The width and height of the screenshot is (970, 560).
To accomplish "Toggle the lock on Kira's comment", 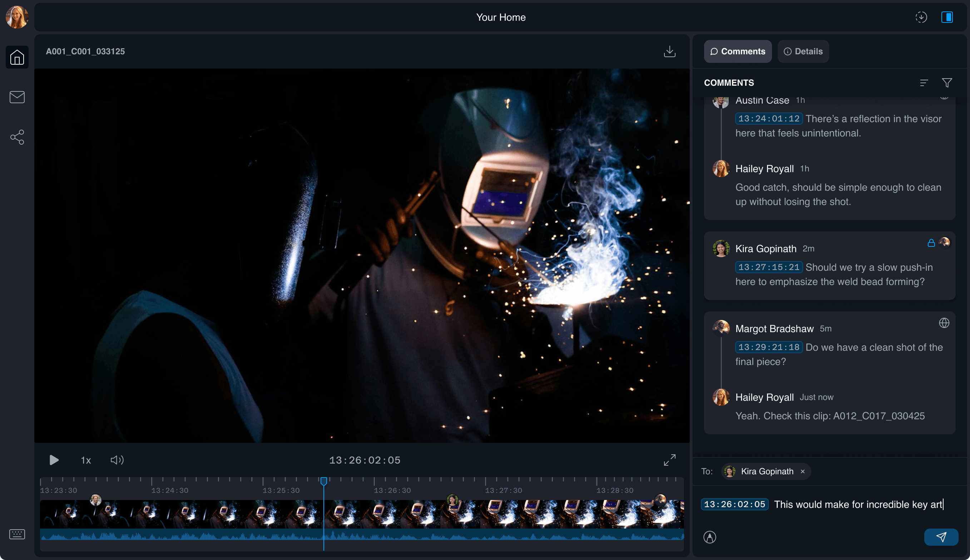I will click(931, 243).
